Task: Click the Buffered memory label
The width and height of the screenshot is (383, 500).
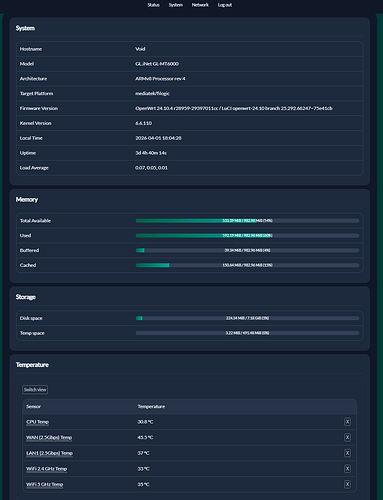Action: click(x=29, y=250)
